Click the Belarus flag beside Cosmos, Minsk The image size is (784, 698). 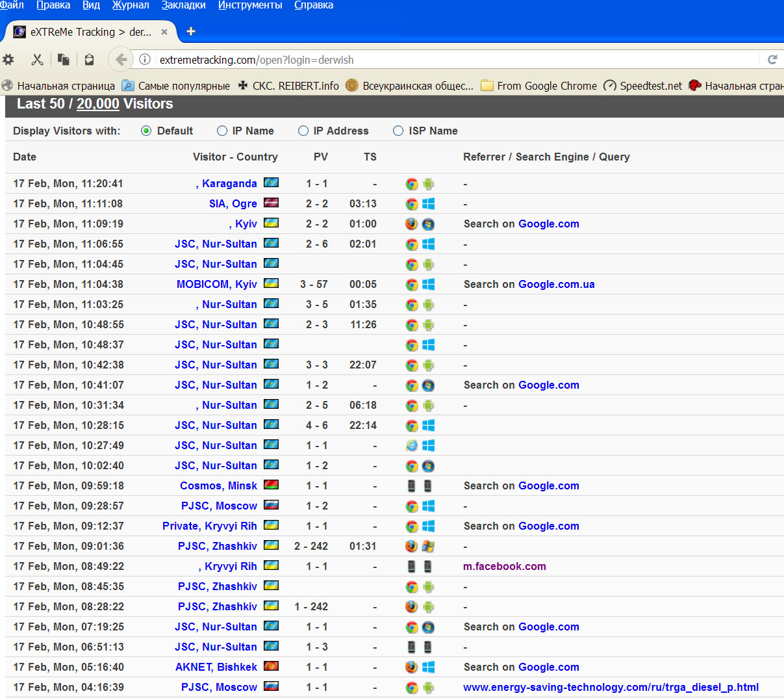[272, 485]
